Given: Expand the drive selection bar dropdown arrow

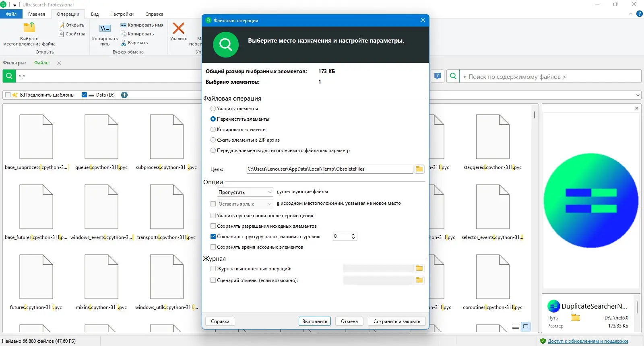Looking at the screenshot, I should [638, 95].
